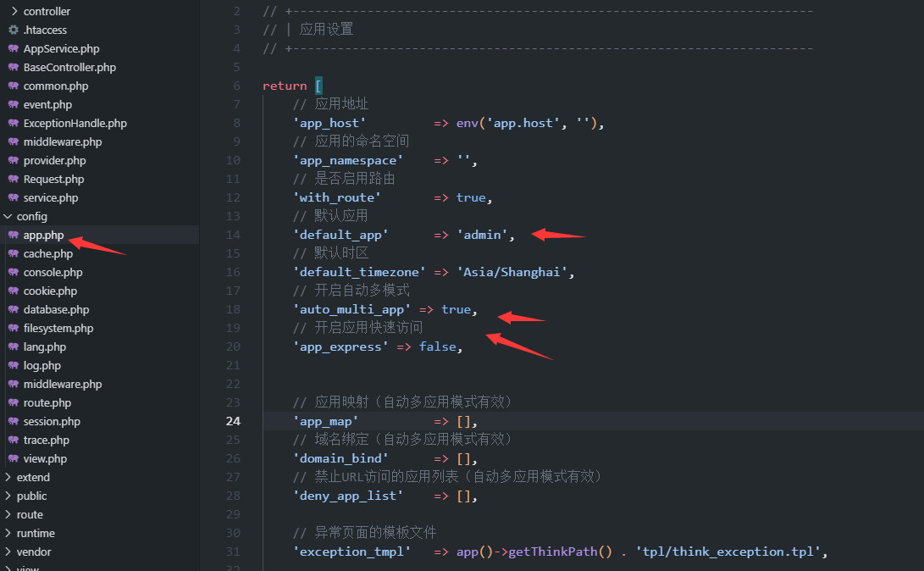Open the public folder
The image size is (924, 571).
pyautogui.click(x=31, y=496)
